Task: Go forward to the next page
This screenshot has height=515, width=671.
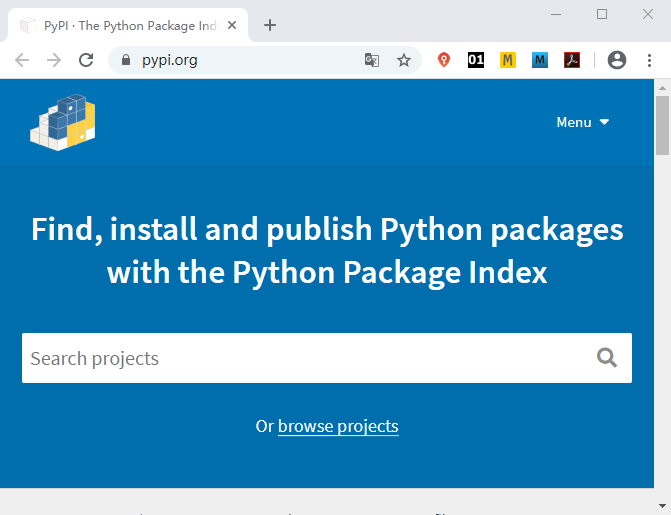Action: pyautogui.click(x=54, y=60)
